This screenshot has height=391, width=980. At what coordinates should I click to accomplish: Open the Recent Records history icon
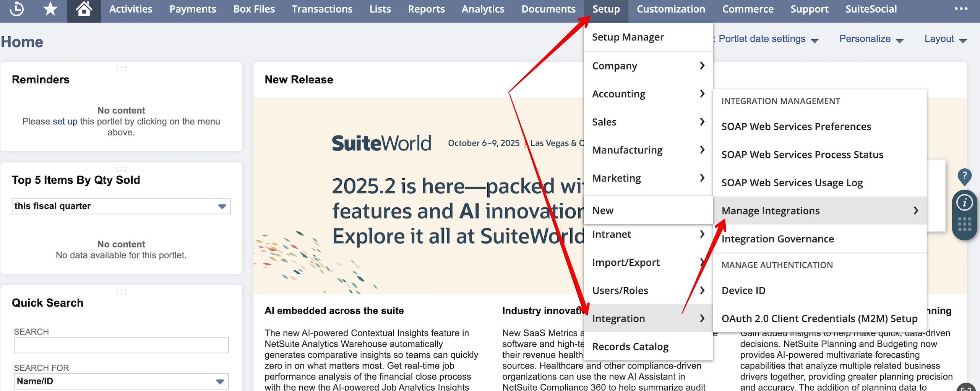coord(17,9)
